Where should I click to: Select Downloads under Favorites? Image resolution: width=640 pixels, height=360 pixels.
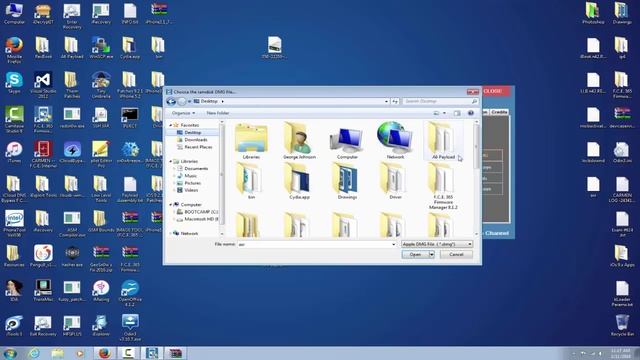(x=196, y=140)
